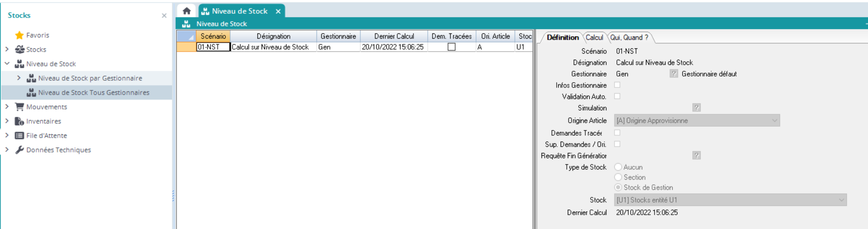Select Niveau de Stock par Gestionnaire item

90,78
